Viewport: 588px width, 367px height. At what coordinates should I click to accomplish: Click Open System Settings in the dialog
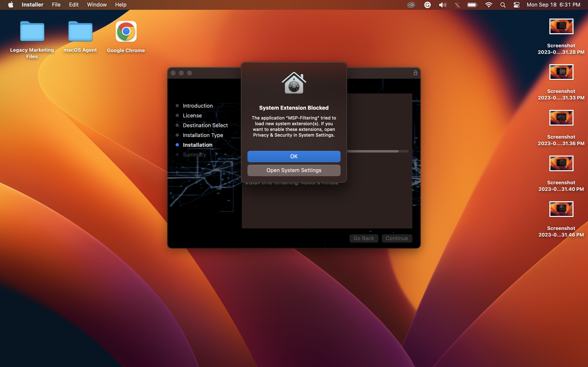point(294,170)
